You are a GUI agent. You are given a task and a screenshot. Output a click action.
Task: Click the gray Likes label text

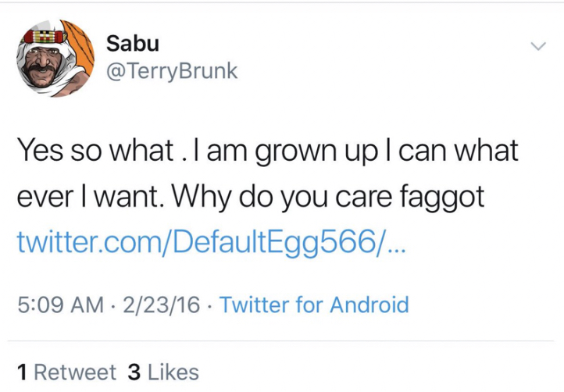173,372
